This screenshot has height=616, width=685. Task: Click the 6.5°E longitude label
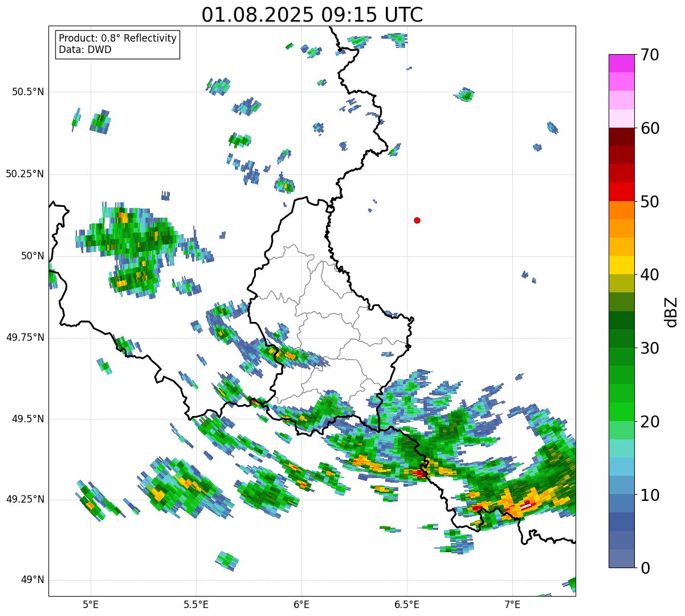[x=407, y=604]
